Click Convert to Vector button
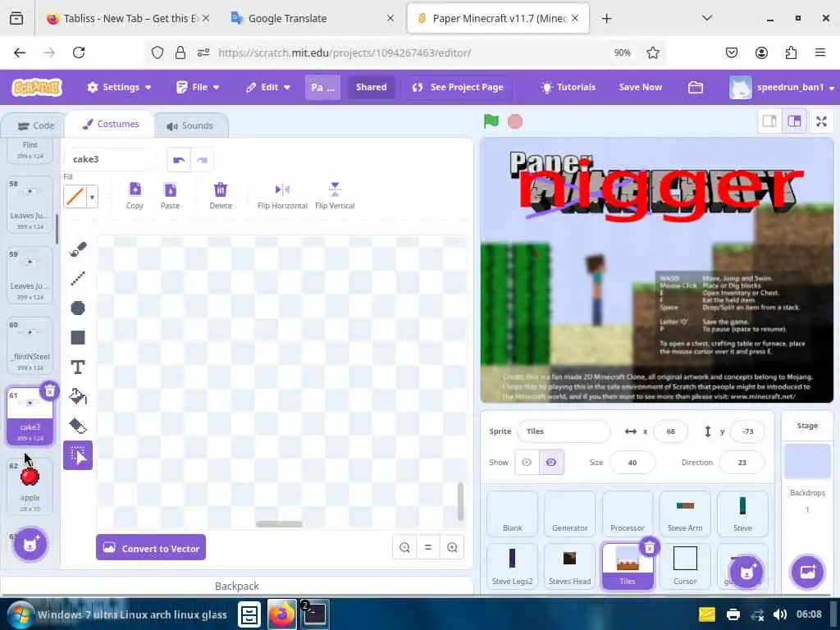 [x=151, y=547]
